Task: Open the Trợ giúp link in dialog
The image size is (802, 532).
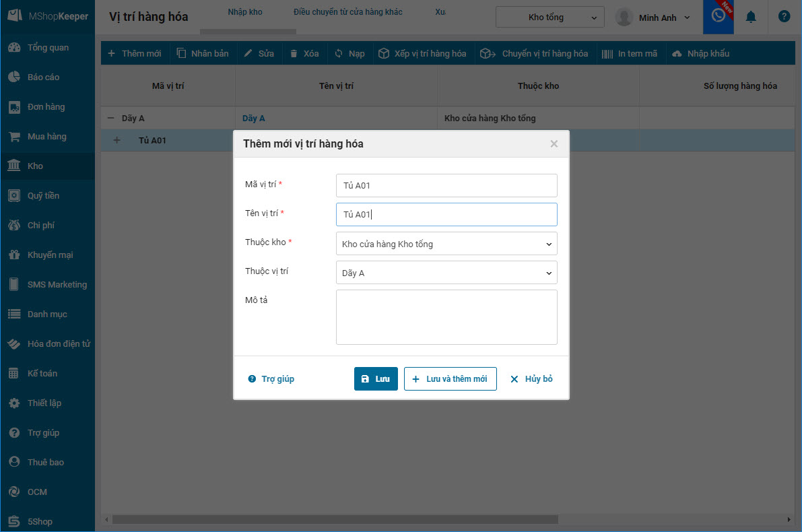Action: [271, 379]
